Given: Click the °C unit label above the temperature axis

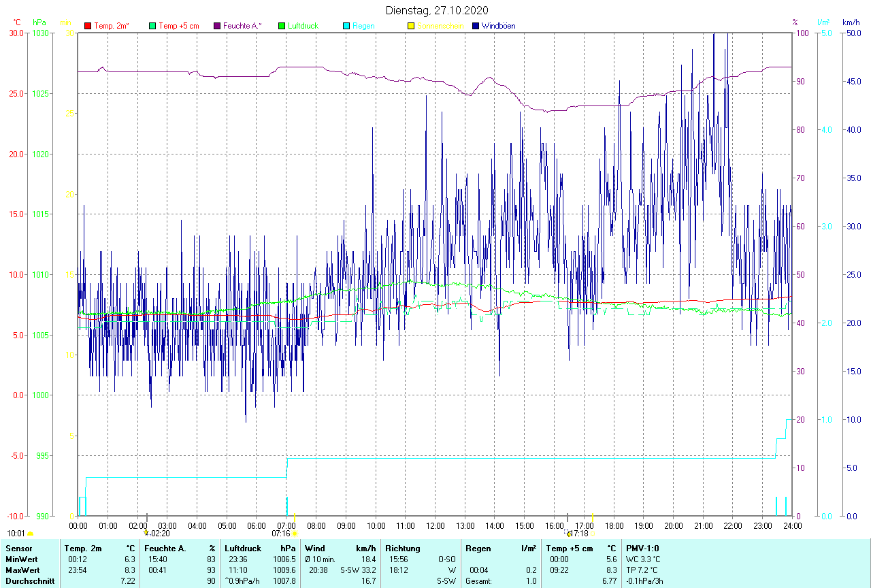Looking at the screenshot, I should (17, 22).
